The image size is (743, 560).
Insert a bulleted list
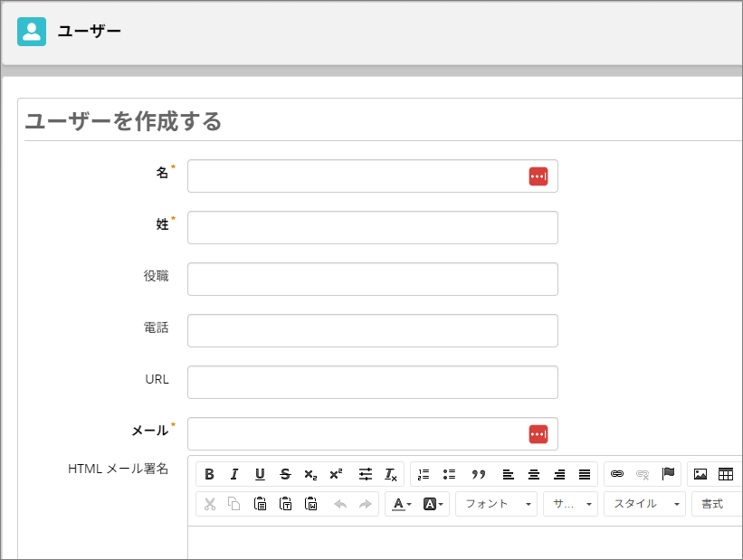click(x=449, y=474)
